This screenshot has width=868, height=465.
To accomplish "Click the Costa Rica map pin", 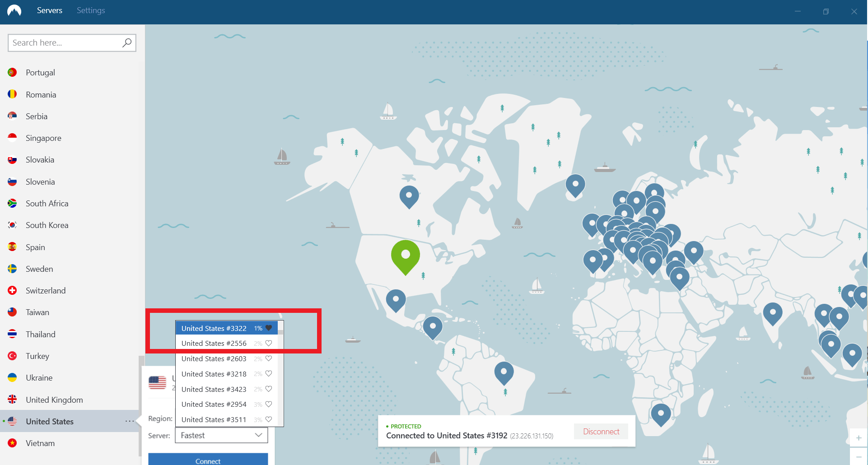I will point(433,328).
